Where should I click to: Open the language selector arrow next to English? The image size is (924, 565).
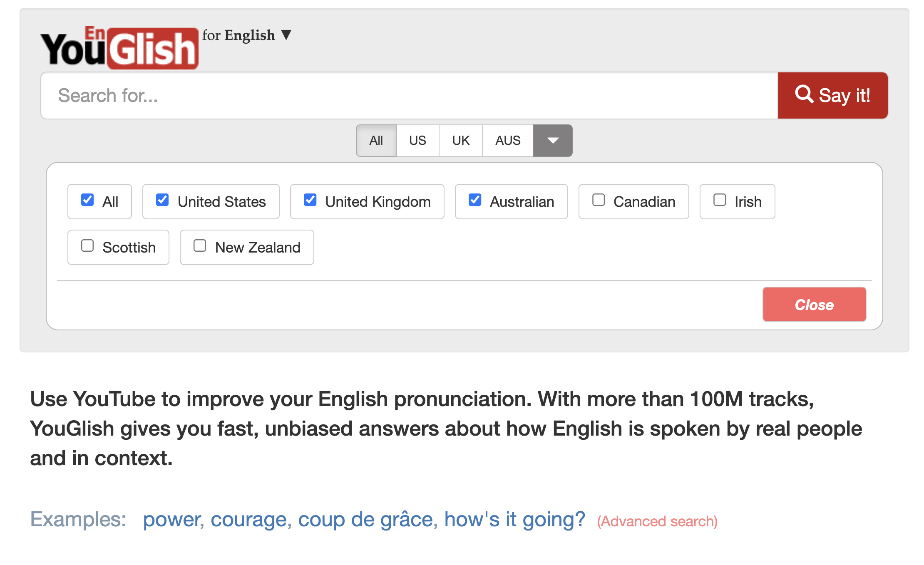286,35
